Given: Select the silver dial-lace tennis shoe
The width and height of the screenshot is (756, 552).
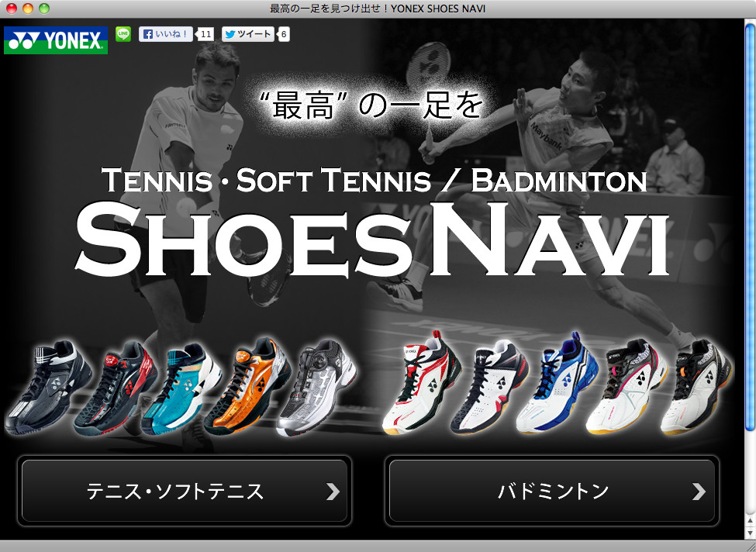Looking at the screenshot, I should [x=317, y=388].
